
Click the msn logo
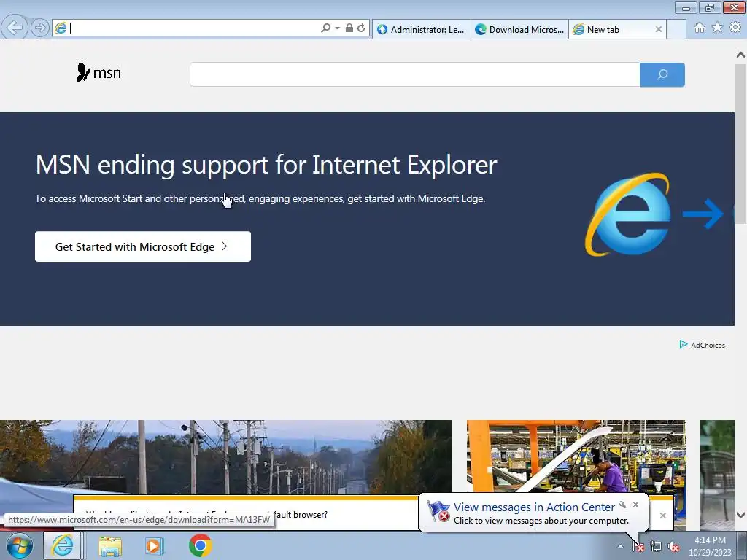tap(98, 72)
